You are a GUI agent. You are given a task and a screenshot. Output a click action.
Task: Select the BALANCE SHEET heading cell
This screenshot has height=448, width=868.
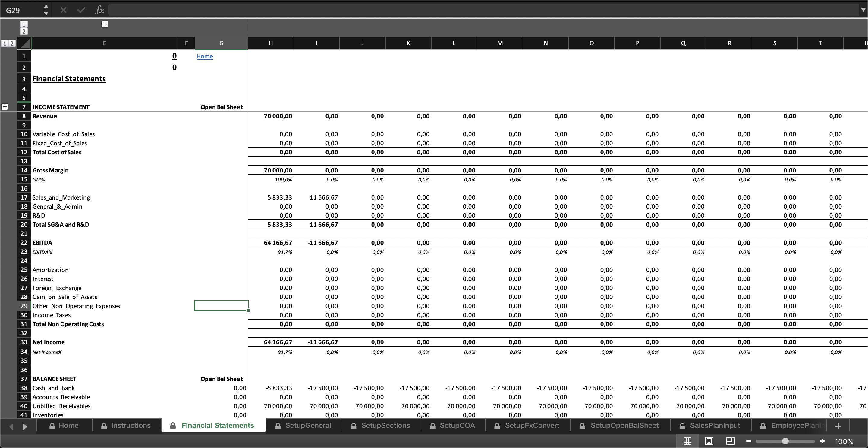click(x=54, y=379)
